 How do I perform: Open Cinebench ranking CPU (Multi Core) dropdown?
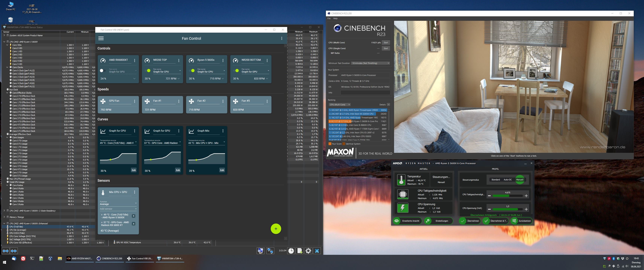pyautogui.click(x=339, y=105)
